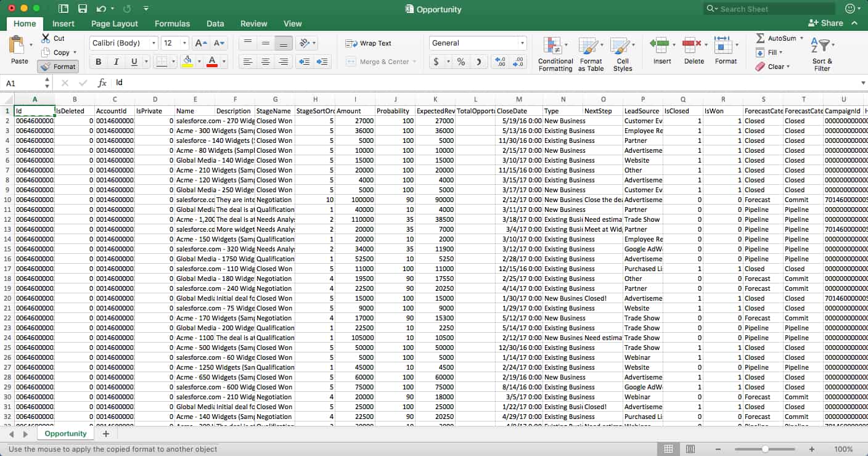
Task: Toggle Italic formatting
Action: 116,62
